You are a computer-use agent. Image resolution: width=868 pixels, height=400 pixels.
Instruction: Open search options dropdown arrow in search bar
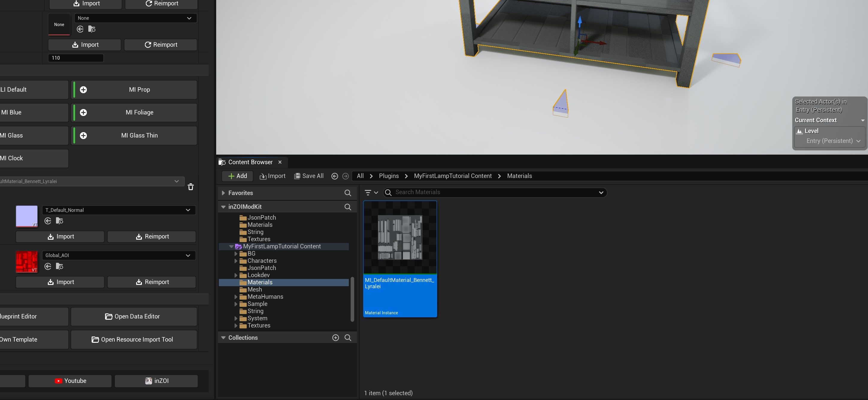point(601,193)
